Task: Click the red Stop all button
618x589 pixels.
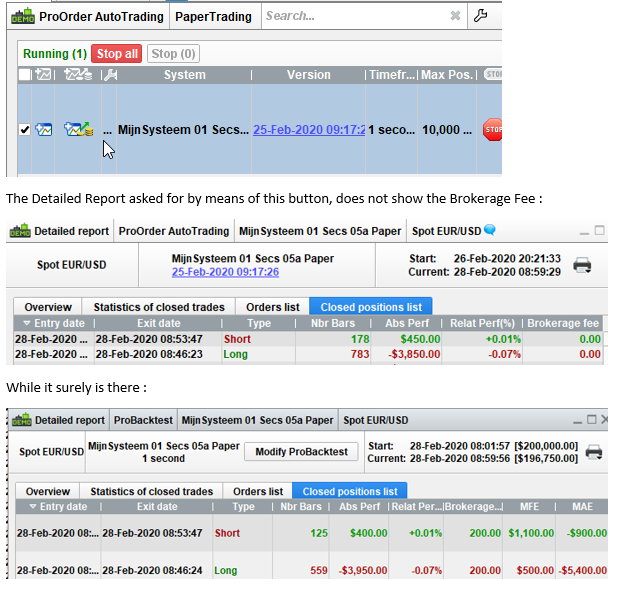Action: [117, 54]
